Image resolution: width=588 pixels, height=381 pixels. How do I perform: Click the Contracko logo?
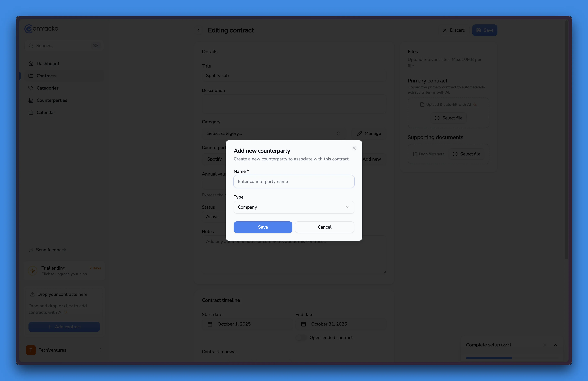click(41, 29)
